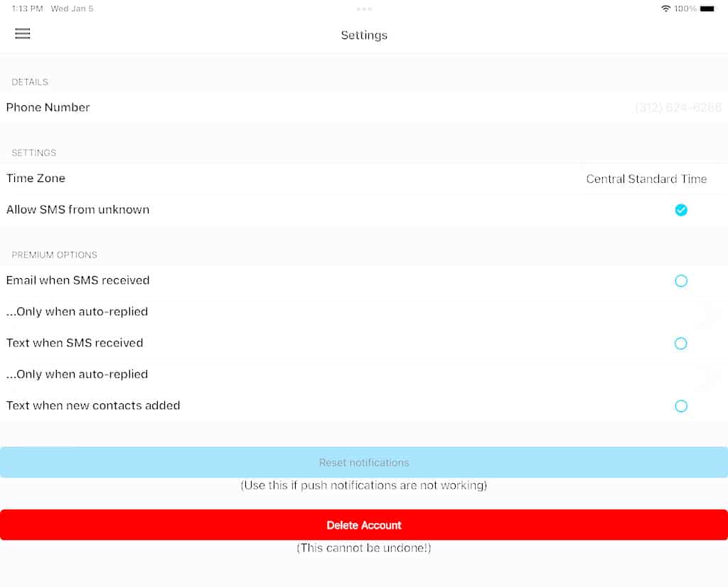Tap the clock in status bar

coord(28,9)
